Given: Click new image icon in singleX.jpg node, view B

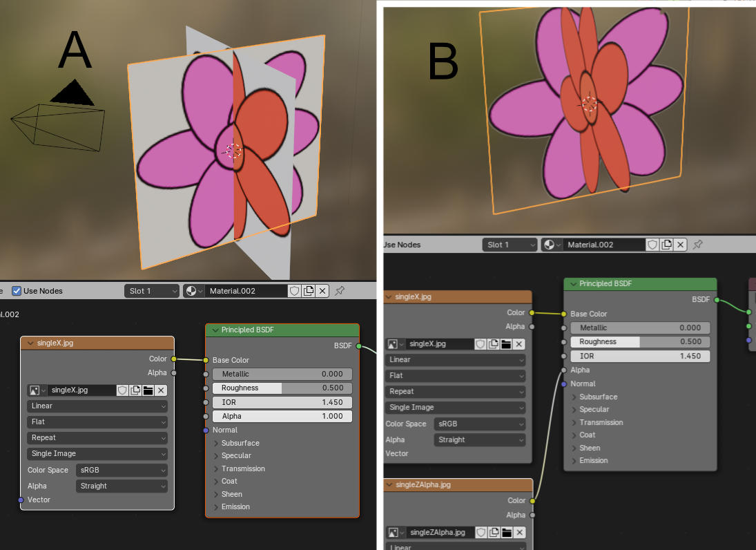Looking at the screenshot, I should (x=493, y=344).
